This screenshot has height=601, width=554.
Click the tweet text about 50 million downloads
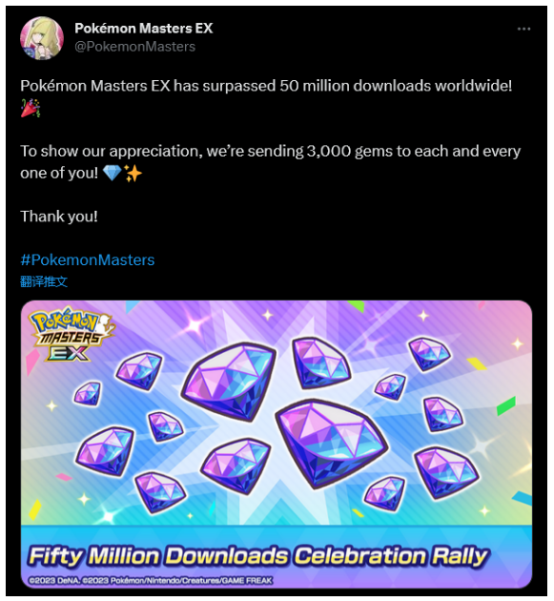266,86
